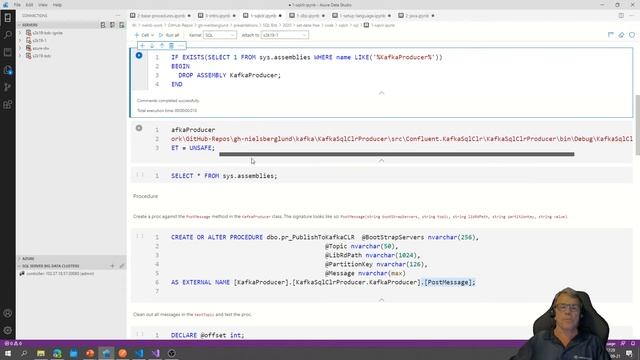Viewport: 640px width, 360px height.
Task: Click the Trusted shield icon in notebook toolbar
Action: pos(632,35)
